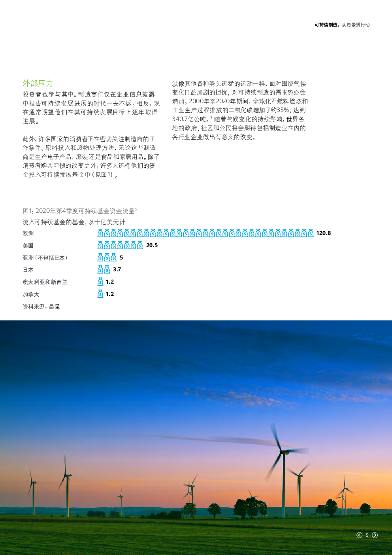This screenshot has height=555, width=392.
Task: Click the value 20.5 for 美国
Action: tap(152, 245)
